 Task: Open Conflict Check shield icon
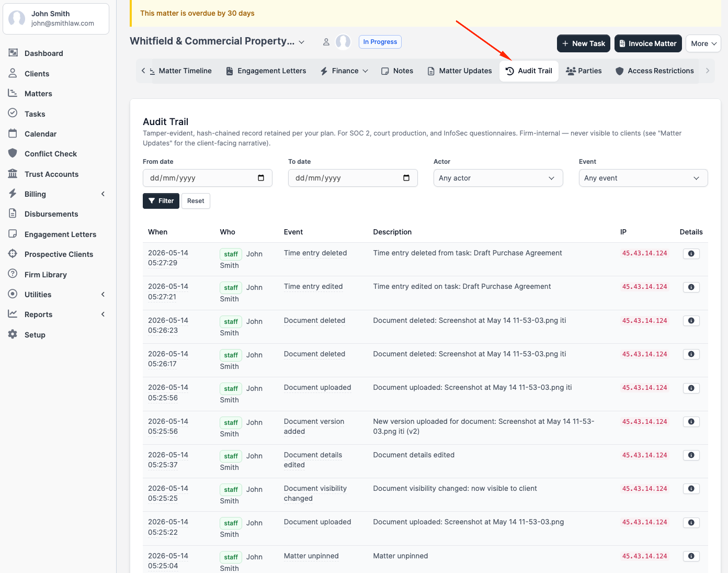coord(13,153)
